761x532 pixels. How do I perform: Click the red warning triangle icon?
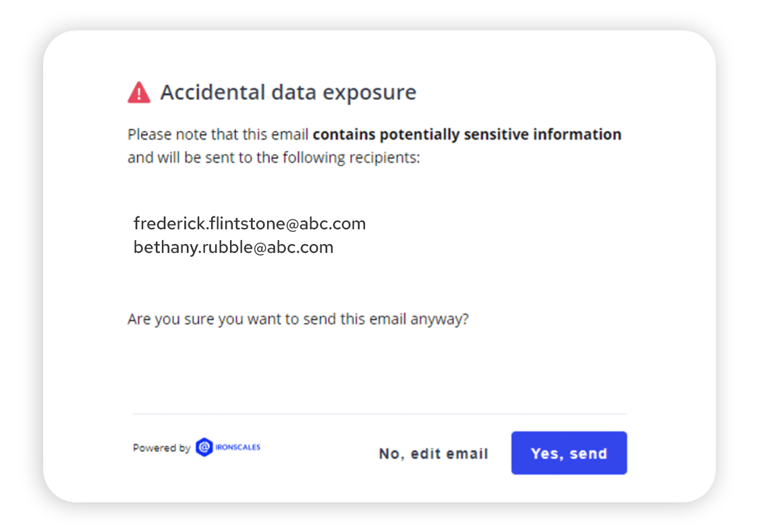click(x=139, y=92)
